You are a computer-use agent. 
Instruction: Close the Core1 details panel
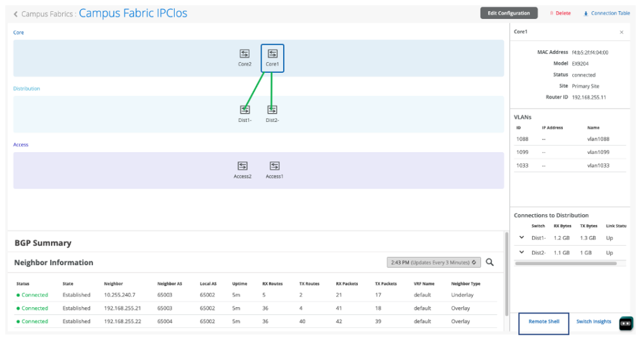coord(621,32)
